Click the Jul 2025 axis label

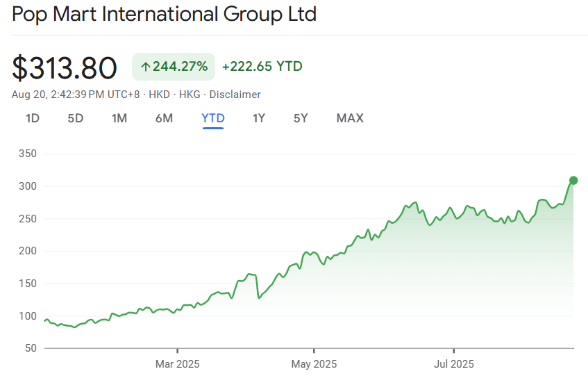pyautogui.click(x=454, y=364)
